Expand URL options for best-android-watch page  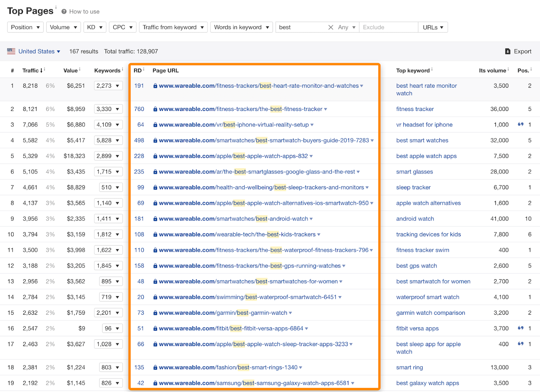coord(311,219)
